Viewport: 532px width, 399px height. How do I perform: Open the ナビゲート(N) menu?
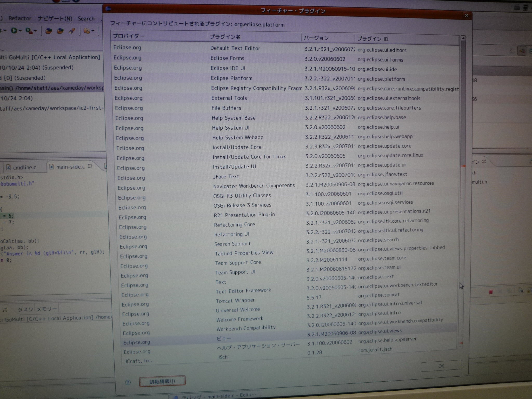click(55, 18)
